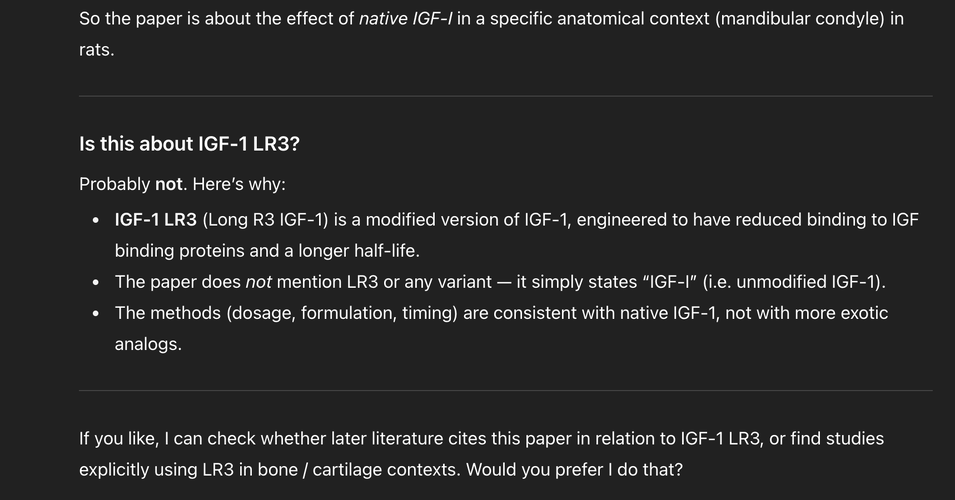Click the phrase "If you like, I can check"

163,438
